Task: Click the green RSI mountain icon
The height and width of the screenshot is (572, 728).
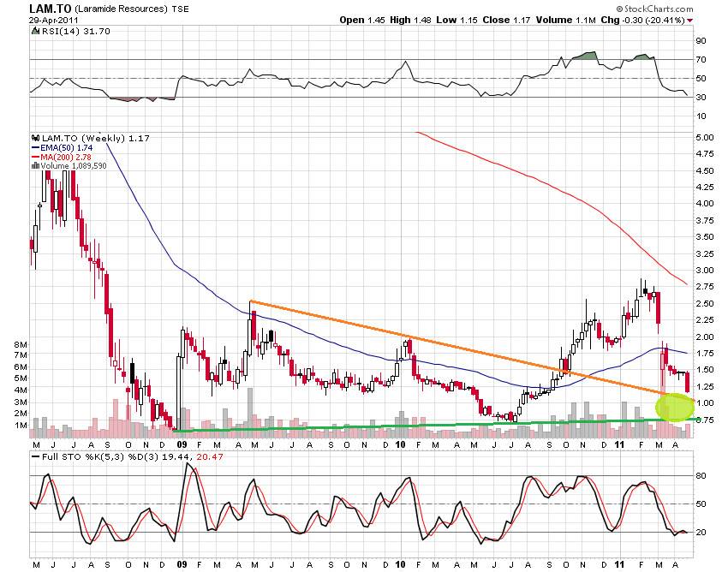Action: click(35, 31)
